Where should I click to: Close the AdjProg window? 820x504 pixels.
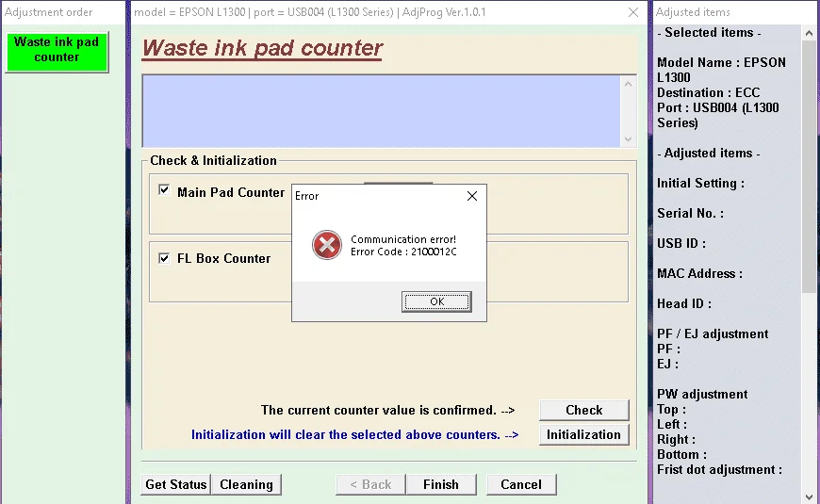[632, 12]
